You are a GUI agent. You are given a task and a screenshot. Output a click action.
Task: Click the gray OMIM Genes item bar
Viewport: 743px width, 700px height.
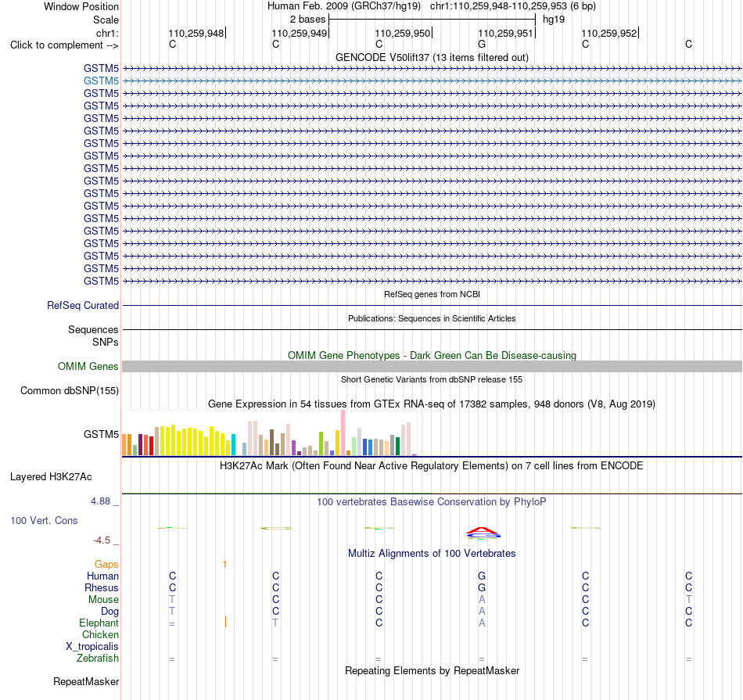coord(432,366)
